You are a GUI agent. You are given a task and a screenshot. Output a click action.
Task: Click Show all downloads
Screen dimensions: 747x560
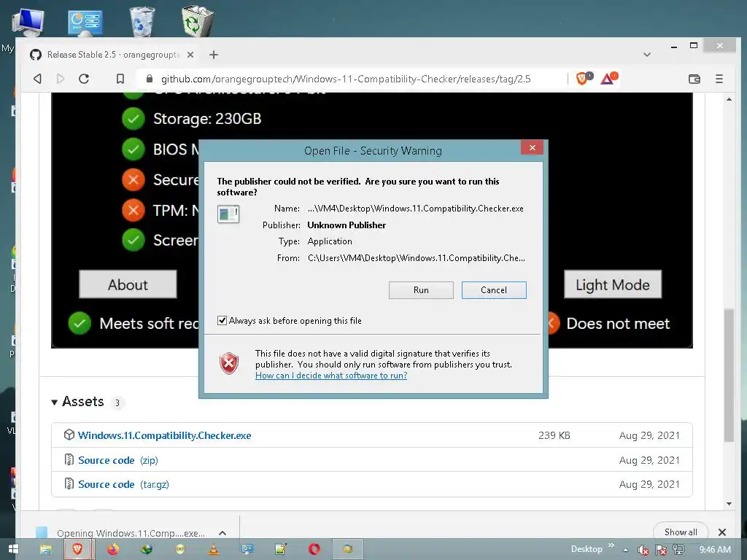click(x=681, y=532)
